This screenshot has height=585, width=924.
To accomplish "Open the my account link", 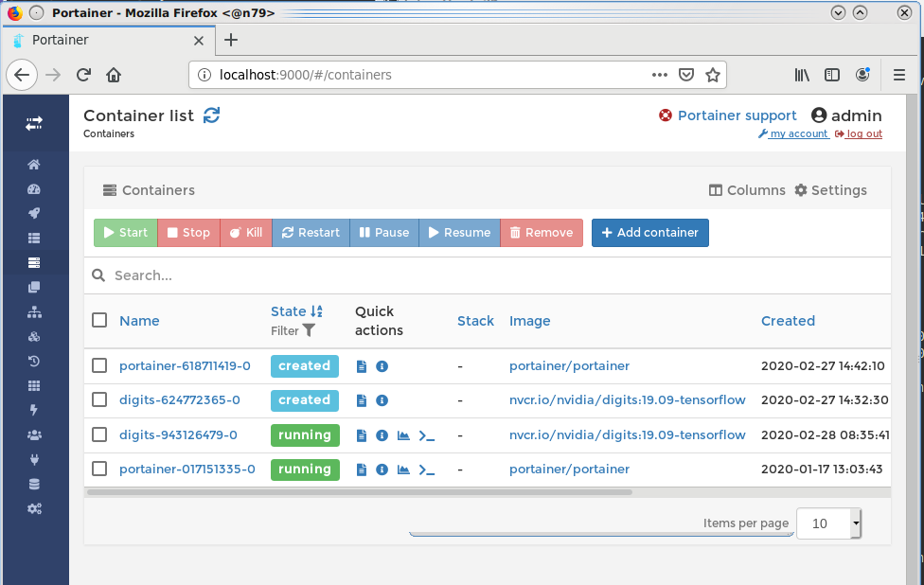I will (x=793, y=133).
